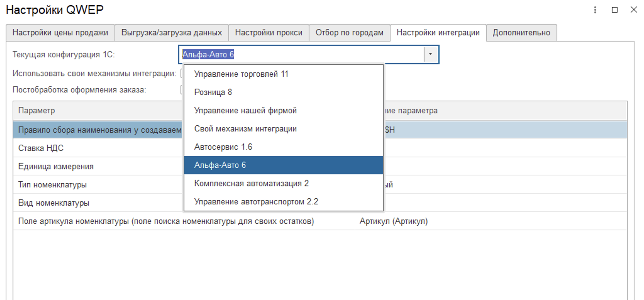Click the $H value in selected row
The width and height of the screenshot is (644, 300).
pyautogui.click(x=390, y=130)
